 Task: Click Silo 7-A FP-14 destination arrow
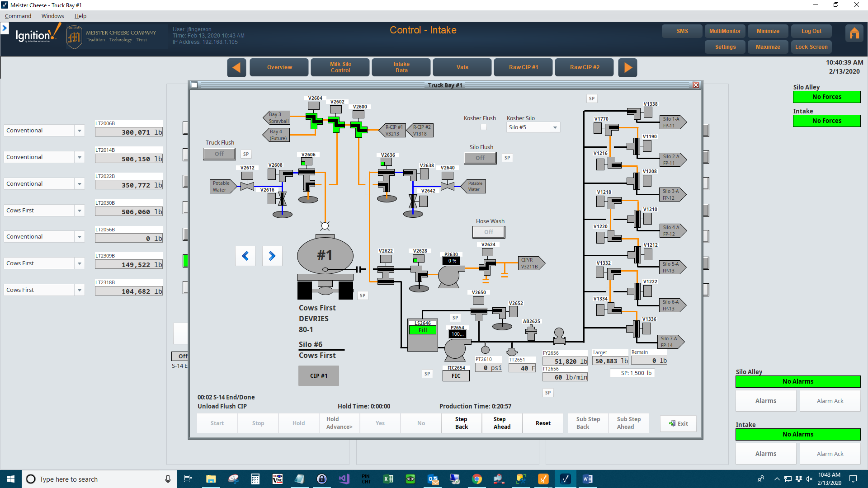tap(671, 342)
